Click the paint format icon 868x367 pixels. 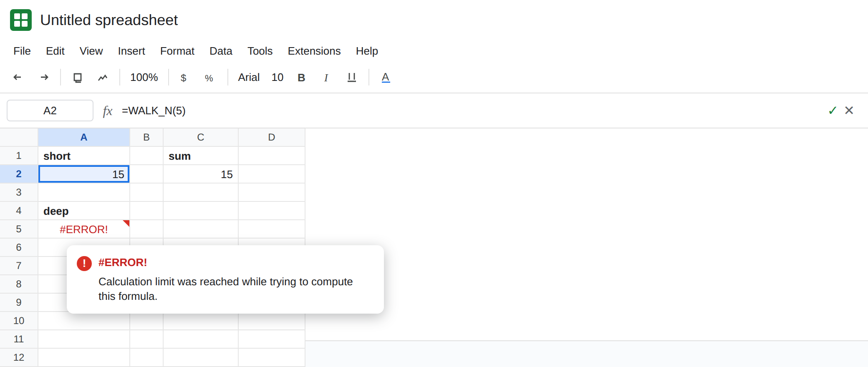pyautogui.click(x=103, y=78)
